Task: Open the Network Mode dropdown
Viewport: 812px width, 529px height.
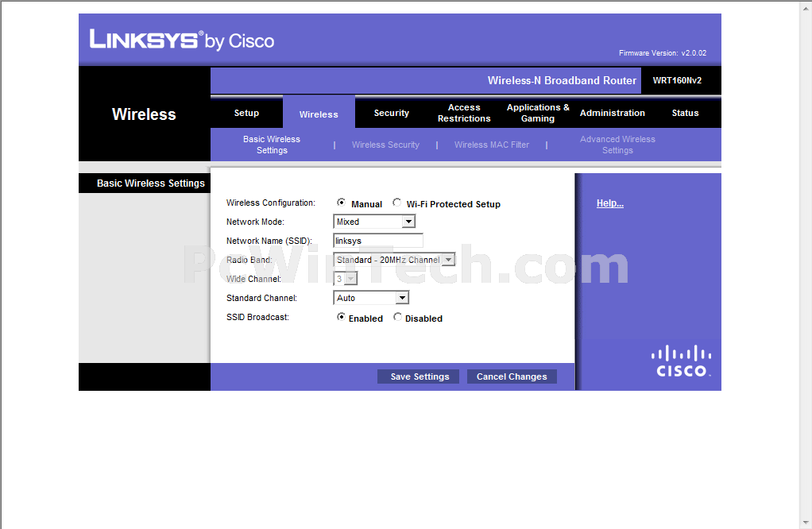Action: click(x=374, y=222)
